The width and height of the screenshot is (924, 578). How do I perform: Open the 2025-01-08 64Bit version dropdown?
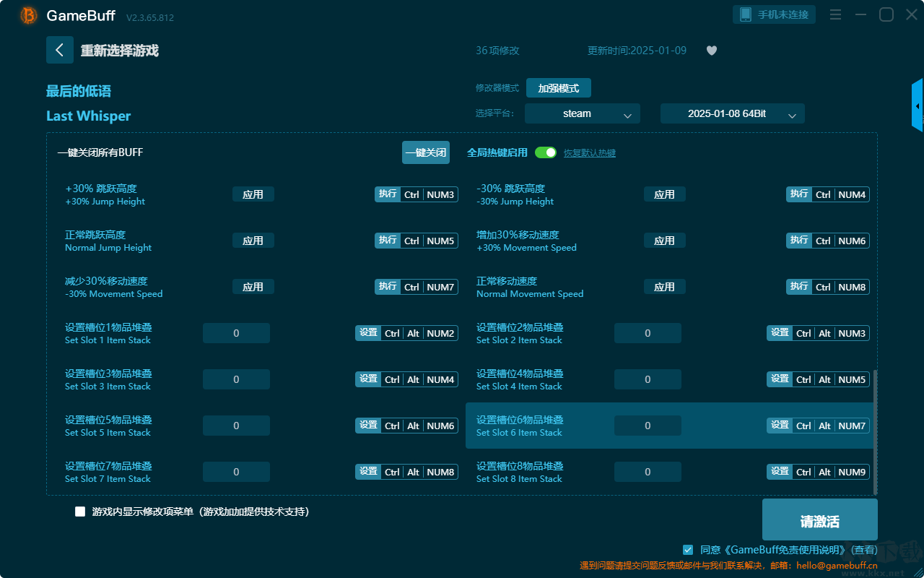point(733,113)
